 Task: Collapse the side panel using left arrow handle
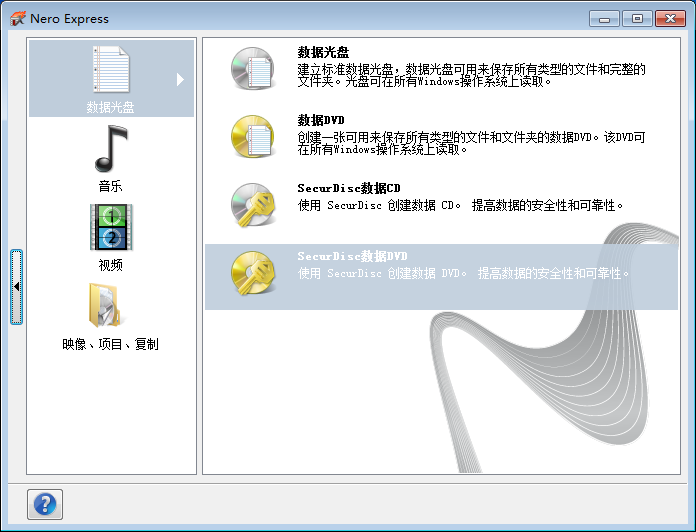pos(16,287)
